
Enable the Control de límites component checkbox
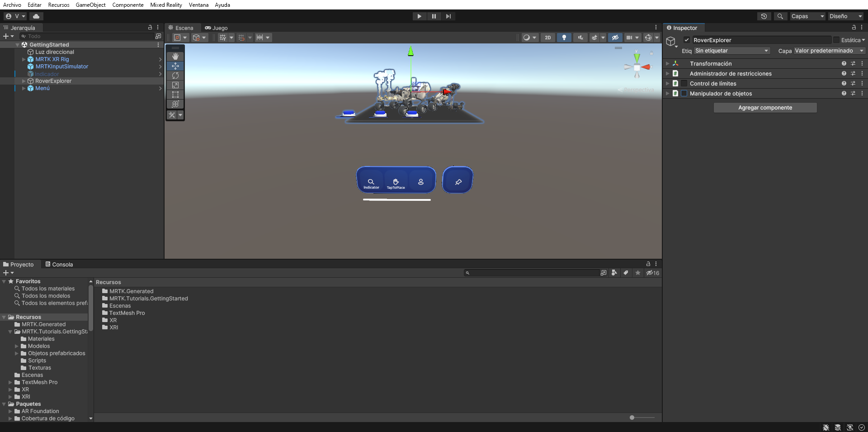coord(684,83)
